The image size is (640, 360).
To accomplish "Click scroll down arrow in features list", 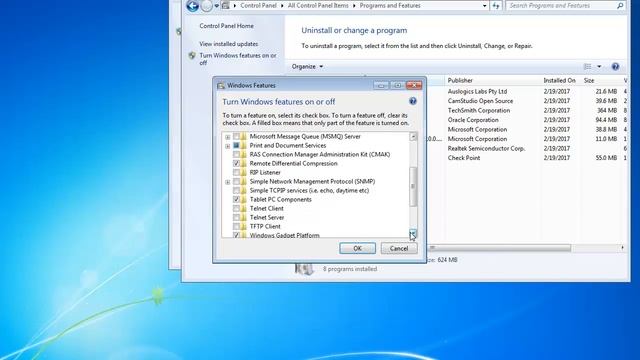I will [413, 233].
